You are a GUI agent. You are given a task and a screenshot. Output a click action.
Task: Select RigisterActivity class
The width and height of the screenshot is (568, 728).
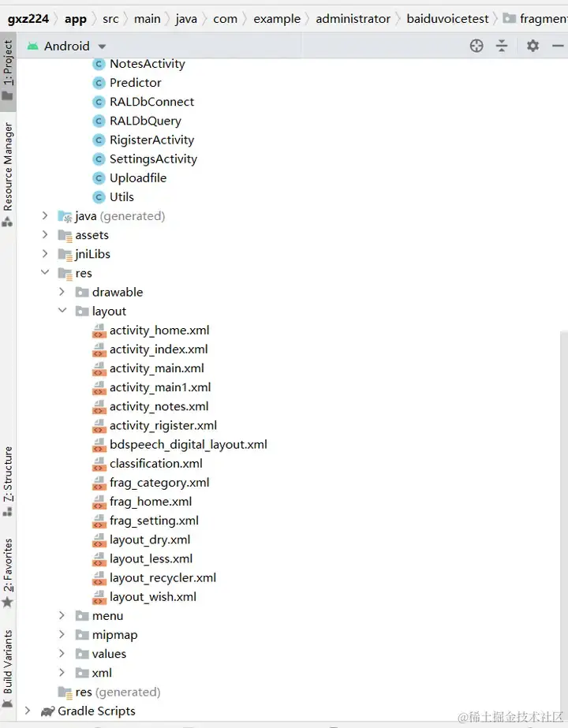coord(152,140)
